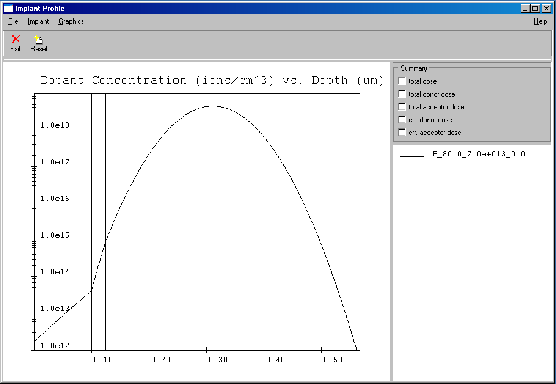Enable the total acceptor dose checkbox
The width and height of the screenshot is (556, 384).
[x=402, y=107]
